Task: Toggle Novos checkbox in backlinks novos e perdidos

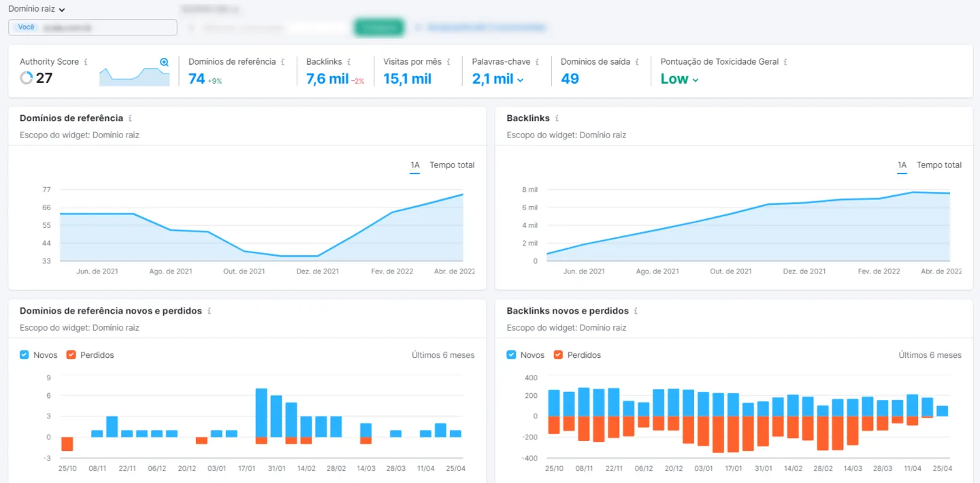Action: click(x=512, y=355)
